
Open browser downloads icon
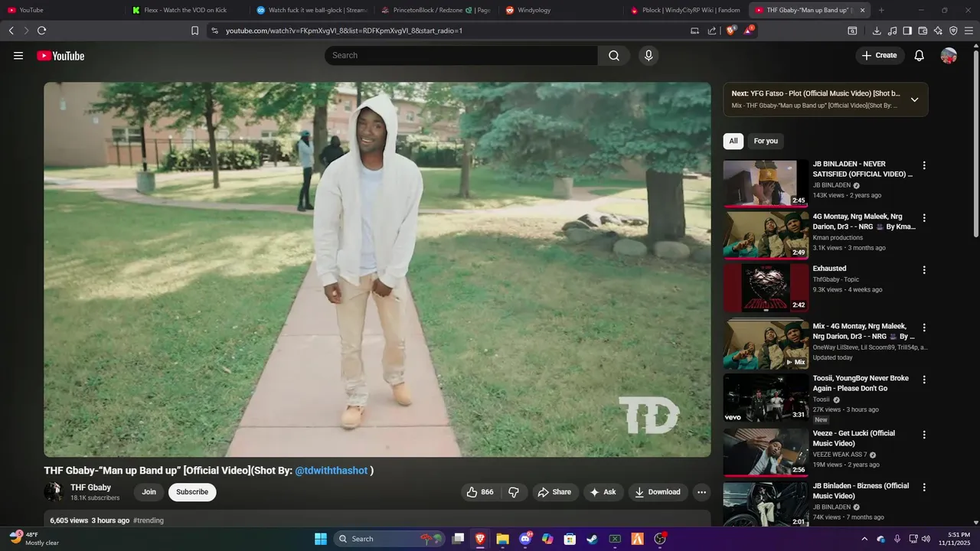pos(877,31)
